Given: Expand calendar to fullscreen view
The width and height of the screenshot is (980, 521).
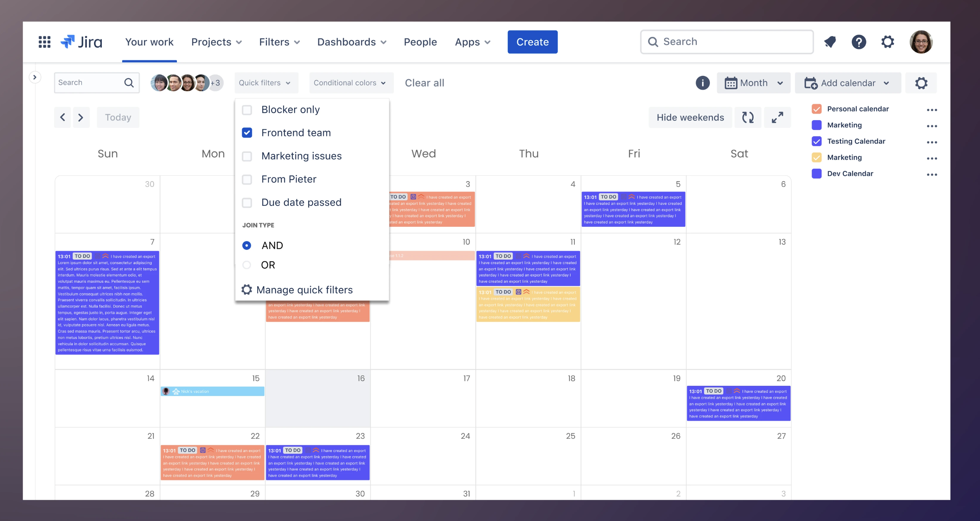Looking at the screenshot, I should [x=777, y=117].
